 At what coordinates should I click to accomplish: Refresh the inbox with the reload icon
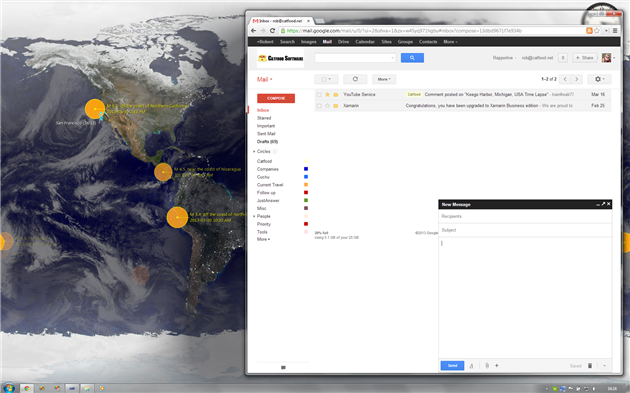(x=355, y=79)
